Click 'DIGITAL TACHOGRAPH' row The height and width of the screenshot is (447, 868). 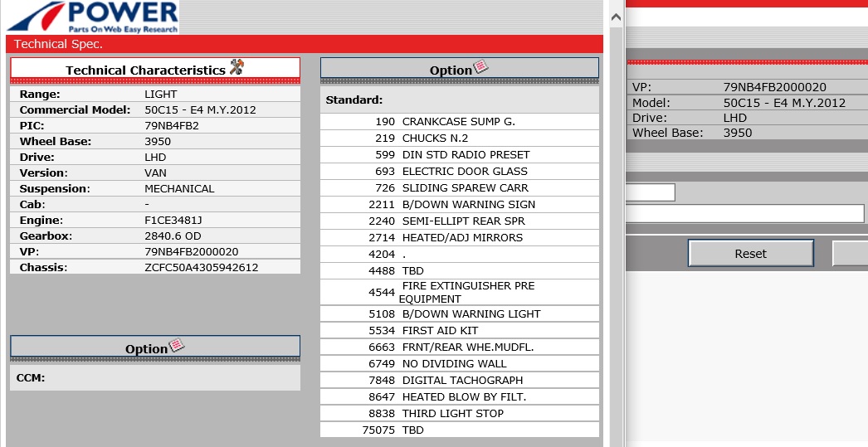point(460,380)
